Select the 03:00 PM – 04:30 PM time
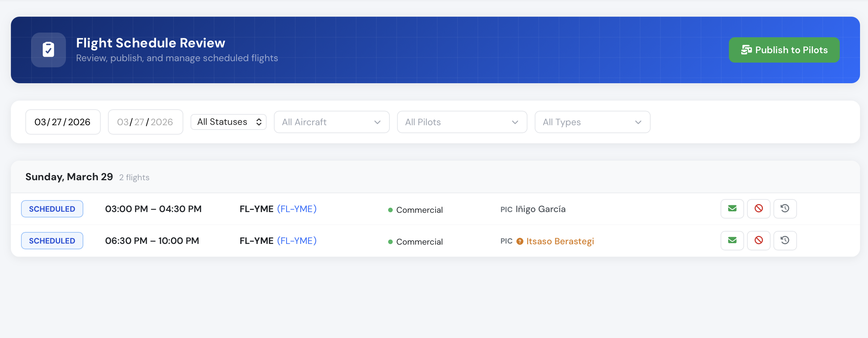 click(x=153, y=209)
